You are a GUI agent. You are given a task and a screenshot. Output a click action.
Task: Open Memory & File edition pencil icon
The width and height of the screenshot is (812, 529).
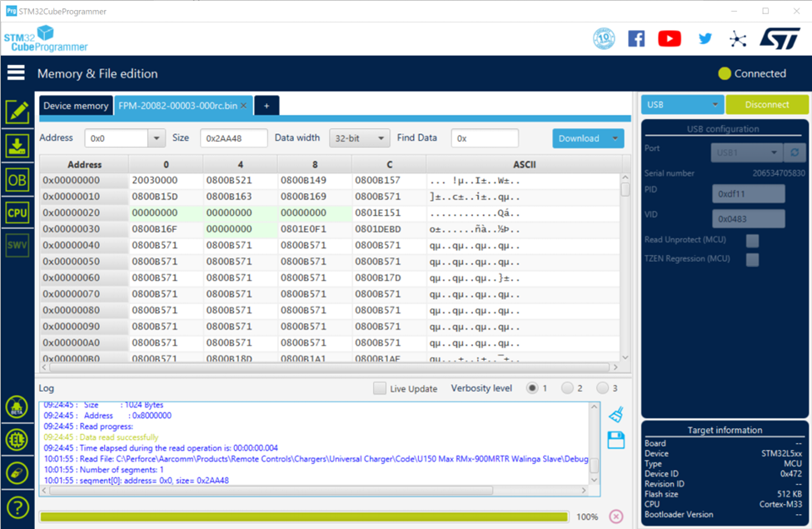click(17, 112)
